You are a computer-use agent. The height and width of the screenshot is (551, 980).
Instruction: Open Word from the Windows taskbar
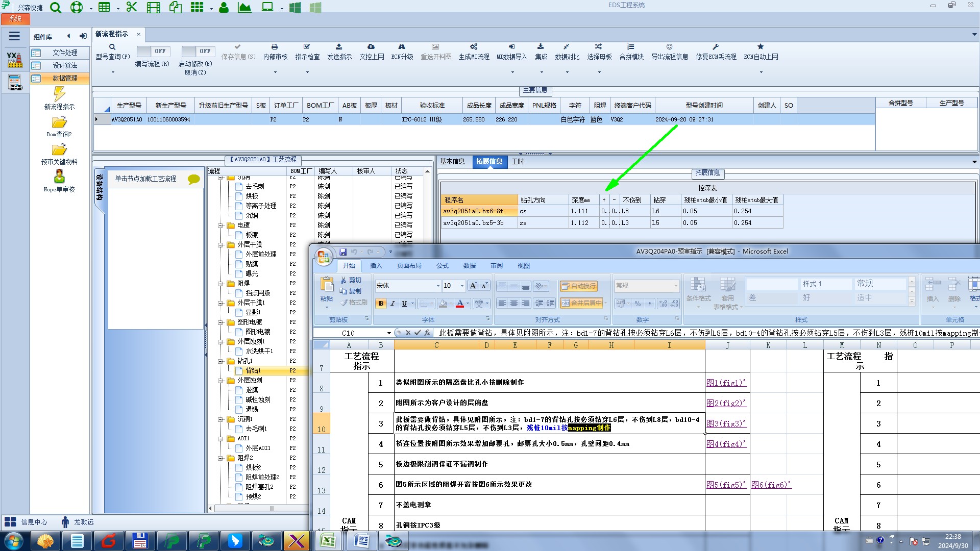362,540
